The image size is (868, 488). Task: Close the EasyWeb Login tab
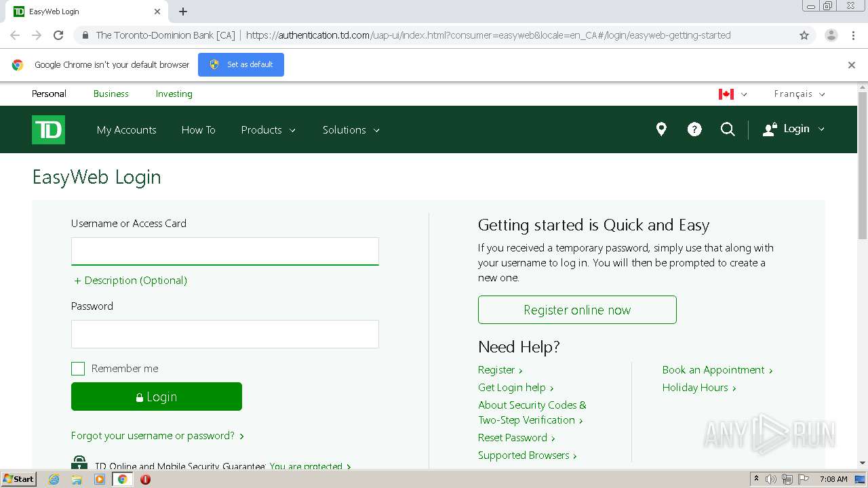coord(157,12)
